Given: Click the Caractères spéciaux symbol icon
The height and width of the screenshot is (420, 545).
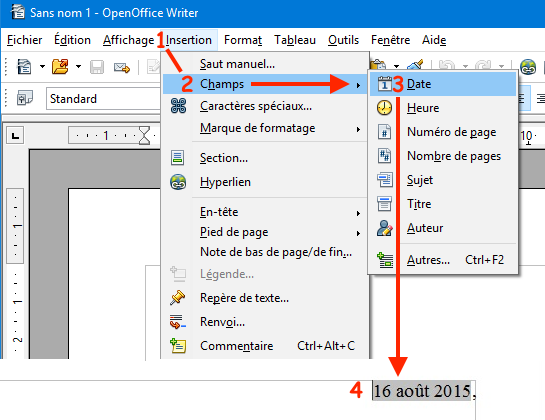Looking at the screenshot, I should click(178, 106).
